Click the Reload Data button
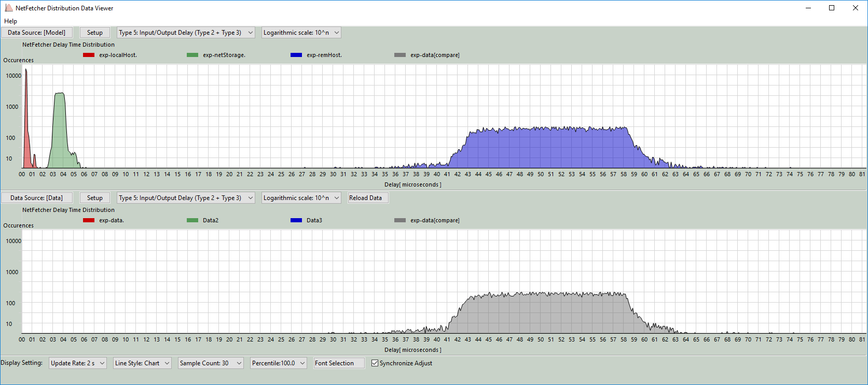Viewport: 868px width, 385px height. (x=368, y=198)
